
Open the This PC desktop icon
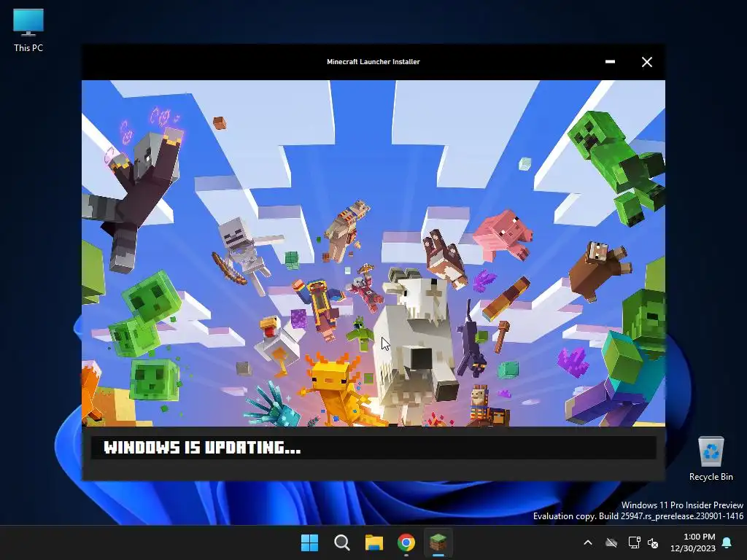tap(28, 30)
